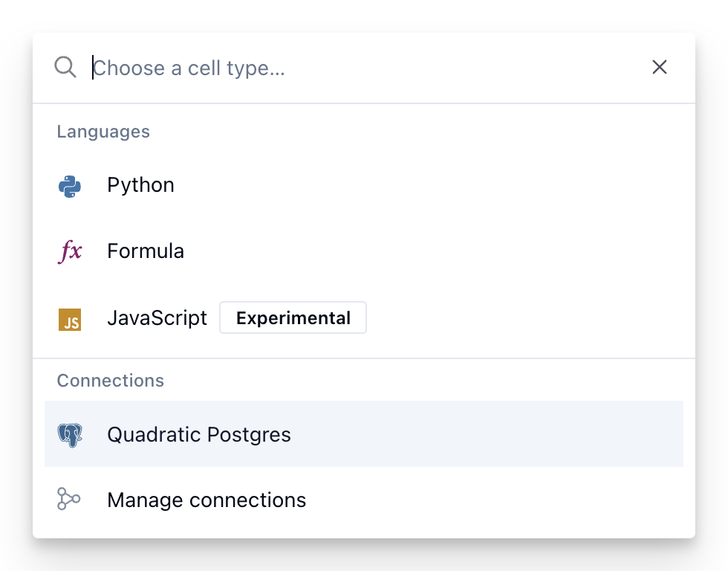Screen dimensions: 728x571
Task: Close the cell type picker
Action: point(659,68)
